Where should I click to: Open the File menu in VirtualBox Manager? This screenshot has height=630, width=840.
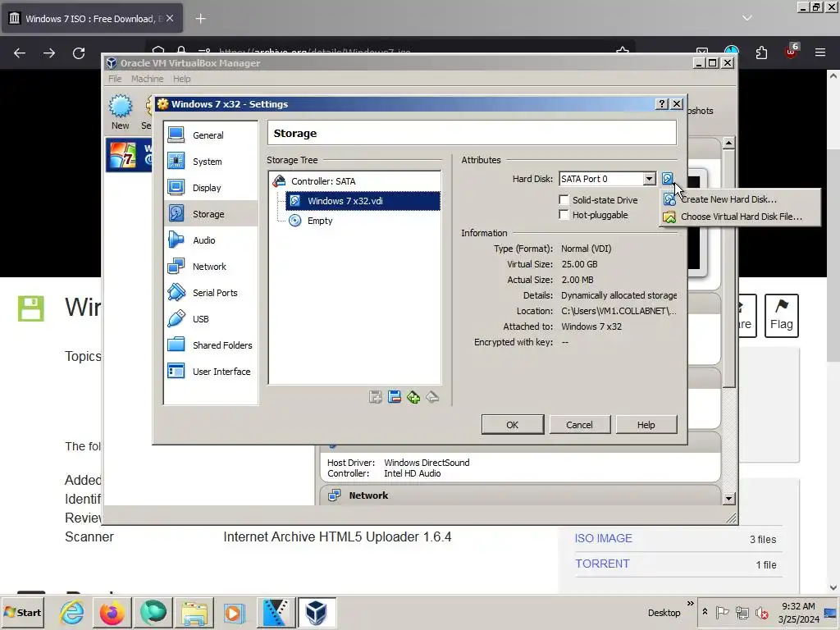115,79
